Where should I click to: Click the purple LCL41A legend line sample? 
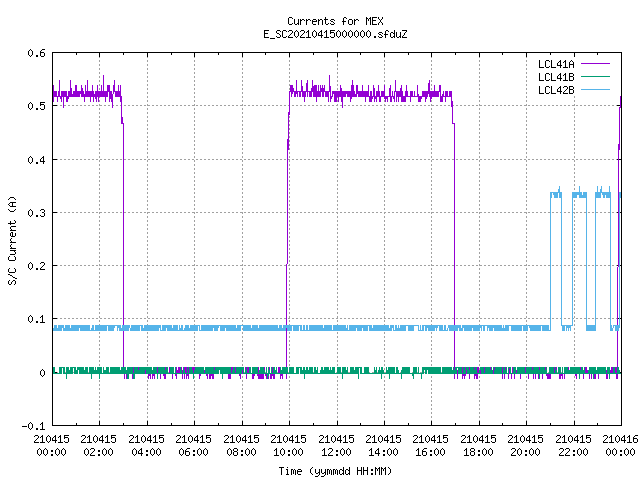(x=595, y=64)
